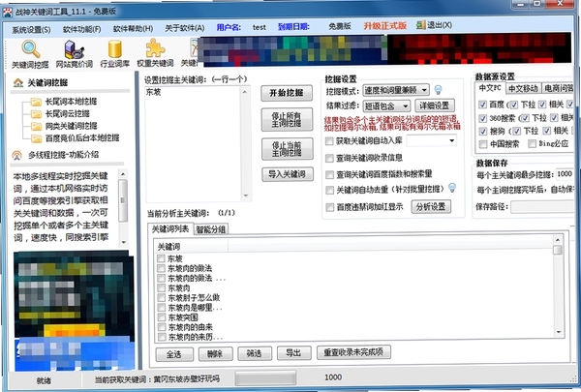Click 全选 below the keyword list

point(173,354)
